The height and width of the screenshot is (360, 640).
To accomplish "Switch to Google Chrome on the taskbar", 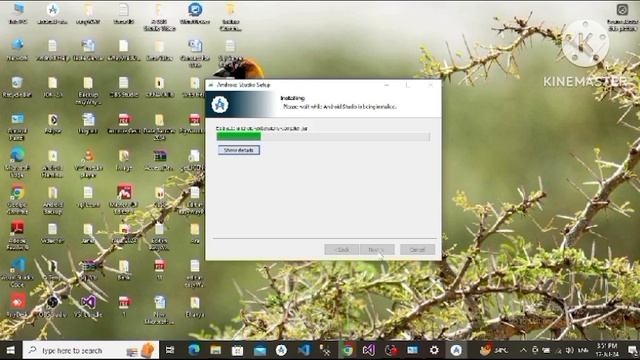I will click(x=347, y=350).
